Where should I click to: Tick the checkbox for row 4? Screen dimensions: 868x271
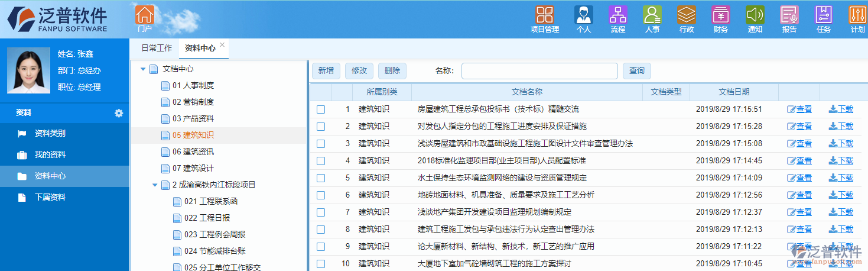click(x=321, y=161)
